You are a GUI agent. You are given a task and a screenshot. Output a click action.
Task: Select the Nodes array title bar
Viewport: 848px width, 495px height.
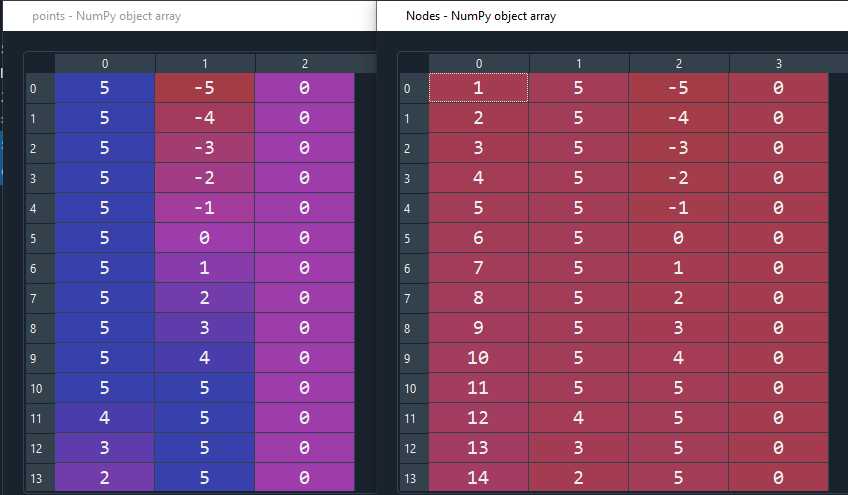(x=612, y=16)
